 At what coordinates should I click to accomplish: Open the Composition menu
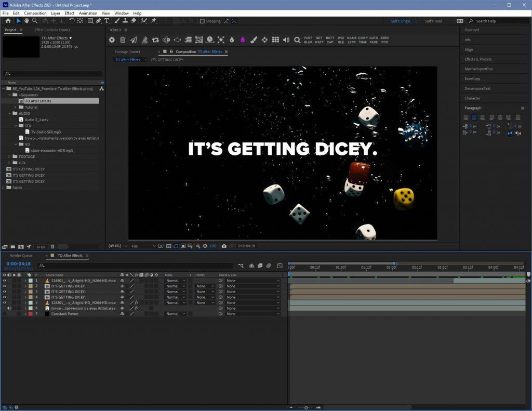[35, 13]
